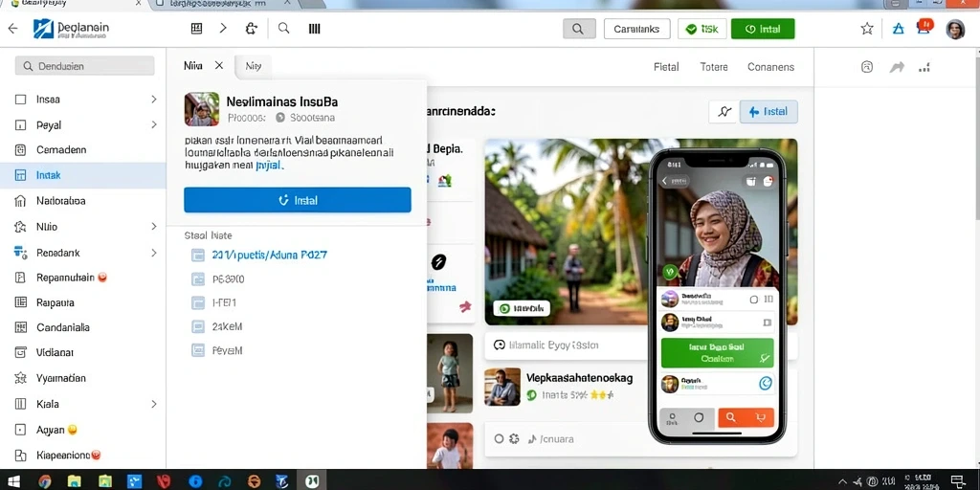Expand the Repadank sidebar chevron
This screenshot has height=490, width=980.
(x=154, y=253)
